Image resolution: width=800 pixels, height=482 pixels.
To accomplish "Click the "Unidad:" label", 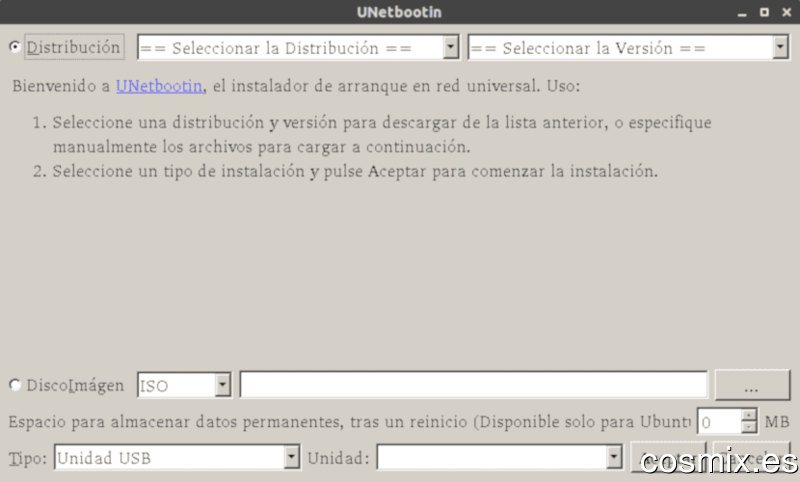I will [x=338, y=458].
